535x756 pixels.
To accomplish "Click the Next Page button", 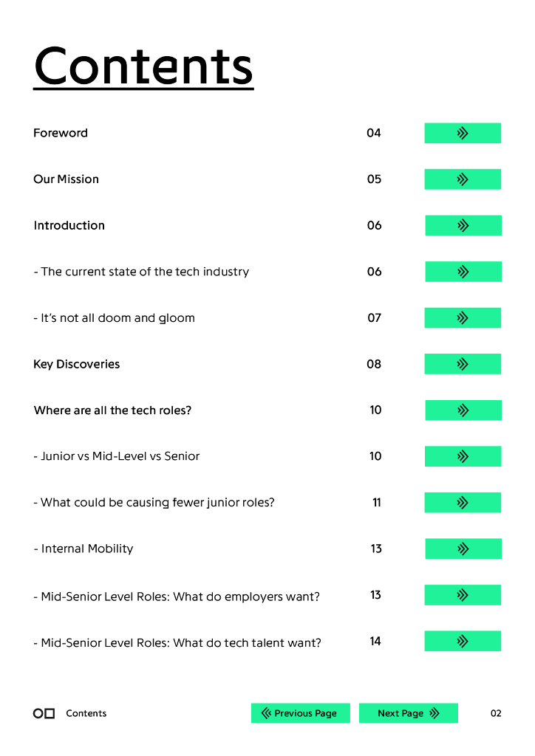I will [408, 713].
